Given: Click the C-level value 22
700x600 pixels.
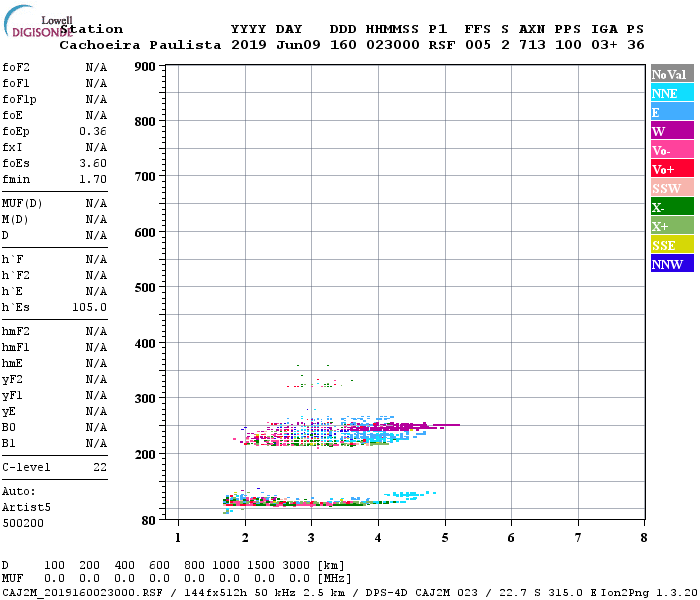Looking at the screenshot, I should 100,467.
